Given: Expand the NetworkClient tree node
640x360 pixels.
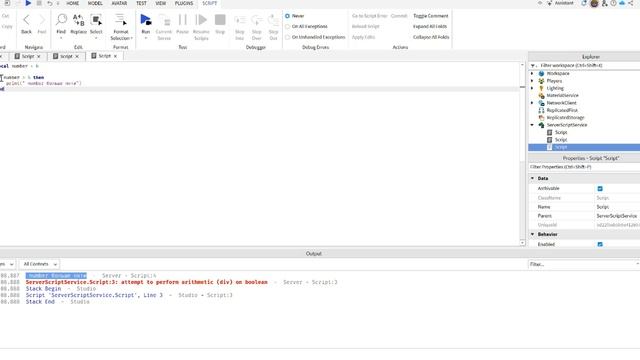Looking at the screenshot, I should pyautogui.click(x=532, y=103).
